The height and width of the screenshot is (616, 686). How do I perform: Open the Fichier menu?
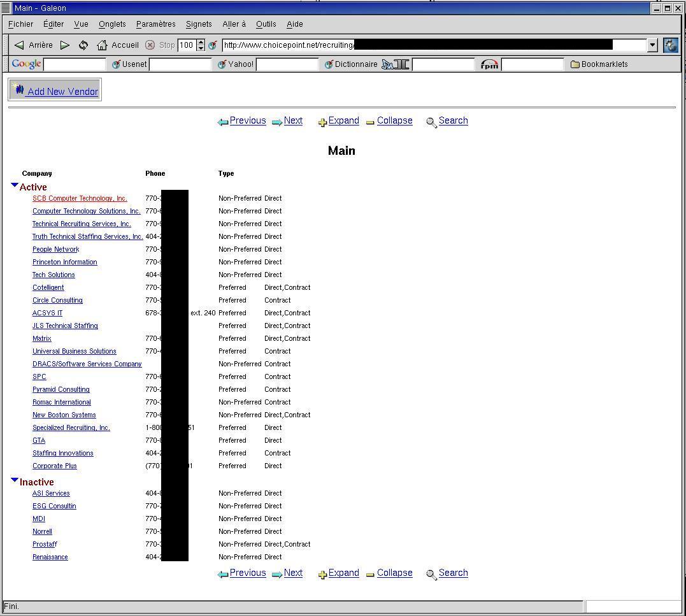[20, 24]
